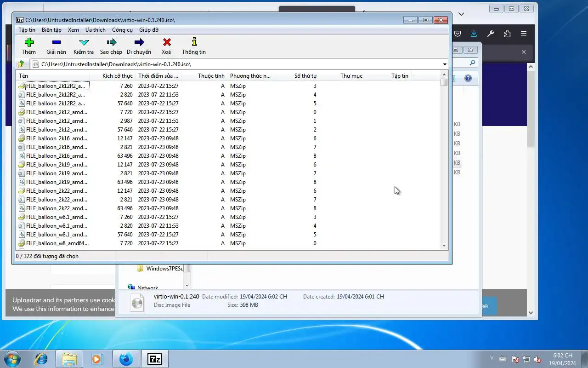
Task: Open Windows Start button
Action: pyautogui.click(x=11, y=358)
